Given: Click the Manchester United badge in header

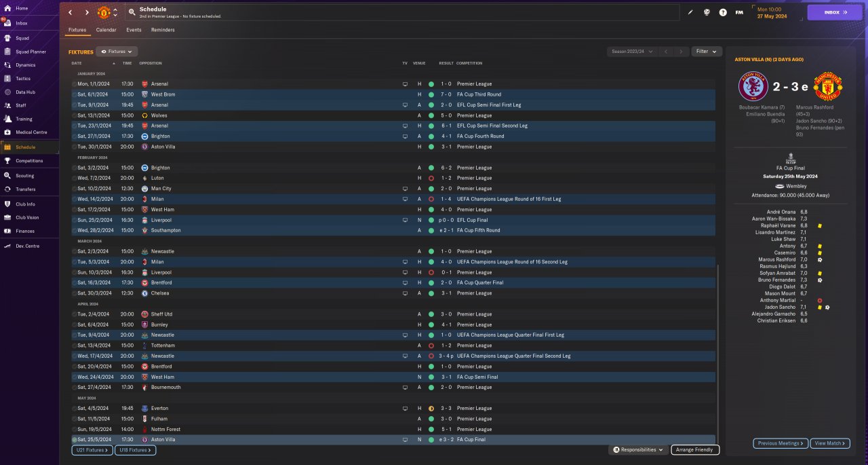Looking at the screenshot, I should point(104,12).
